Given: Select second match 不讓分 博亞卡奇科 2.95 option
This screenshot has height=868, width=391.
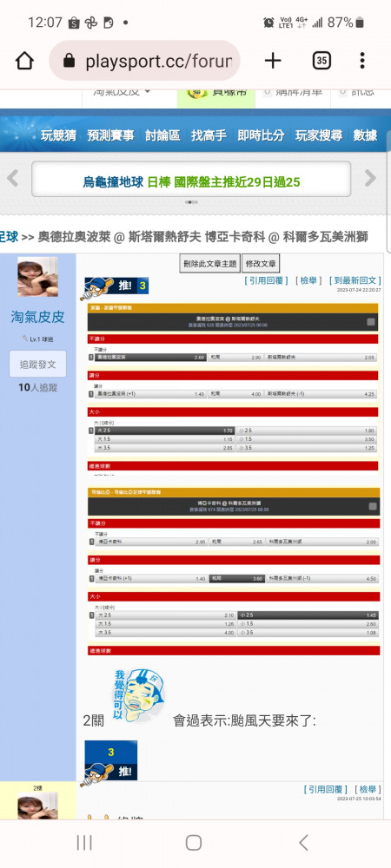Looking at the screenshot, I should [150, 542].
